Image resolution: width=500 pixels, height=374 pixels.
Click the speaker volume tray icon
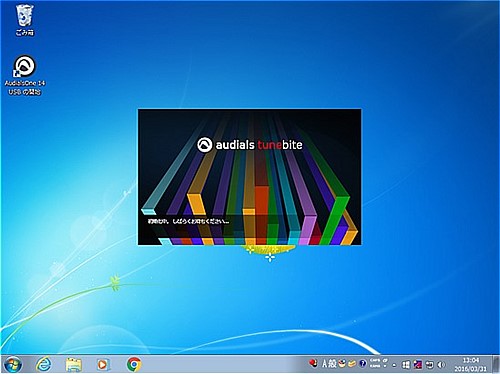pyautogui.click(x=441, y=365)
